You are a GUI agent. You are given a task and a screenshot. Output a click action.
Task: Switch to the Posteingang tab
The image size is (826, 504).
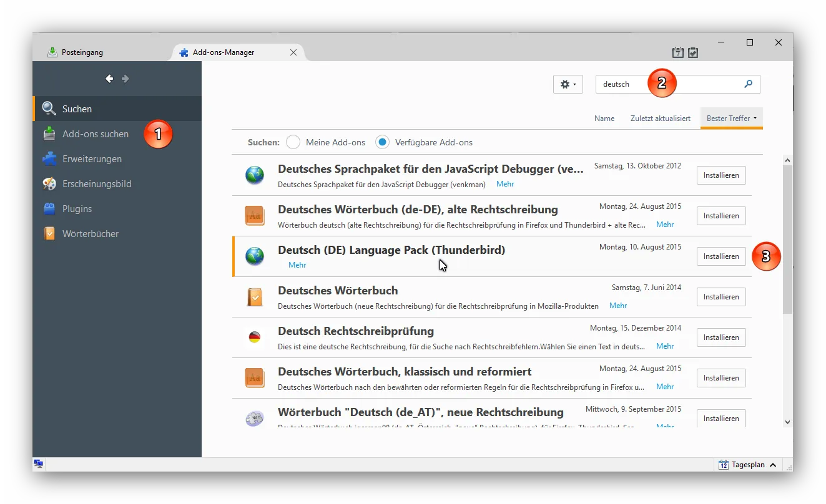click(102, 52)
